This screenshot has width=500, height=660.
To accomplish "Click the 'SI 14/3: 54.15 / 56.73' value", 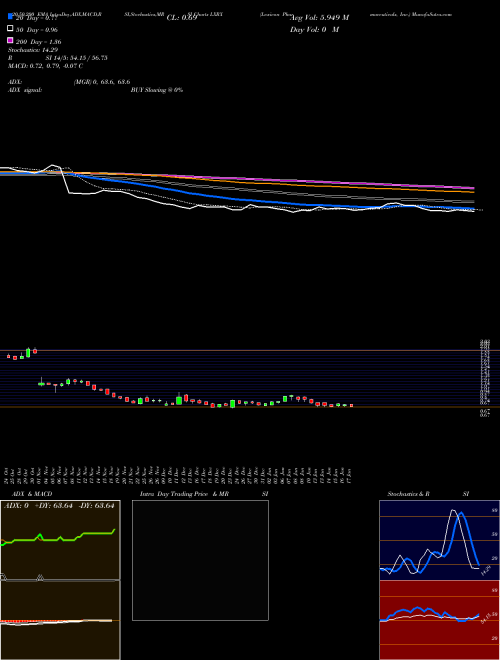I will (76, 58).
